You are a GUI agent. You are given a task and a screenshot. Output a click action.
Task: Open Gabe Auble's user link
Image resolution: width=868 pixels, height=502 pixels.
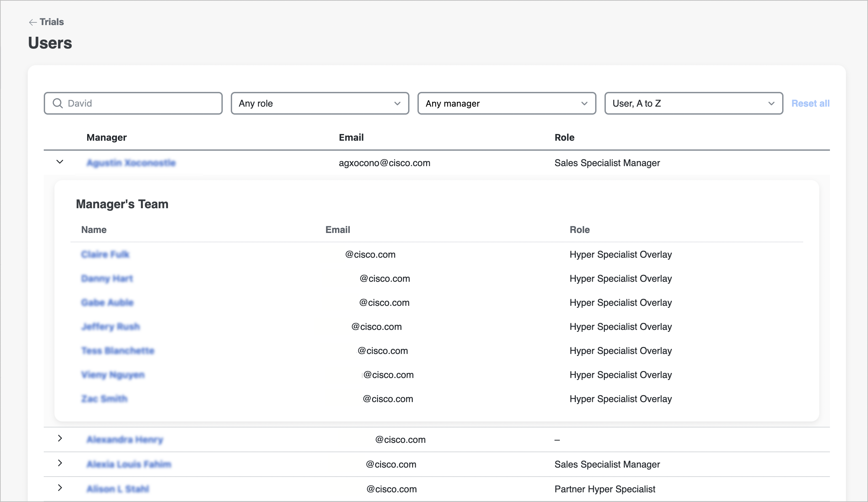point(107,303)
